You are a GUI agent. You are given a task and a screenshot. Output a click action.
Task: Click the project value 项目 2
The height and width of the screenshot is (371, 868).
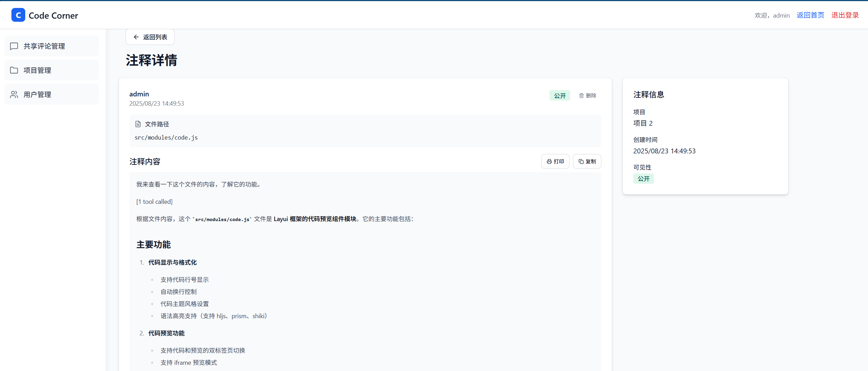tap(643, 123)
